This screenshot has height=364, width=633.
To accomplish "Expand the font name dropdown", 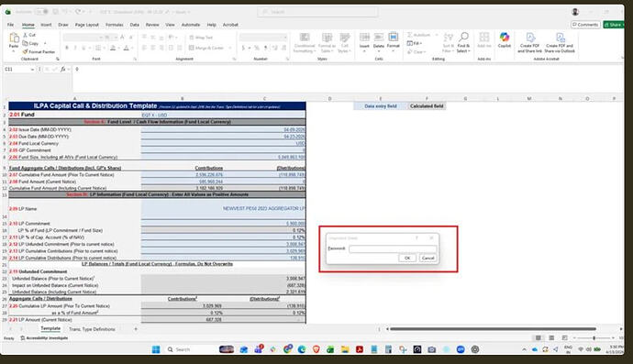I will coord(101,38).
